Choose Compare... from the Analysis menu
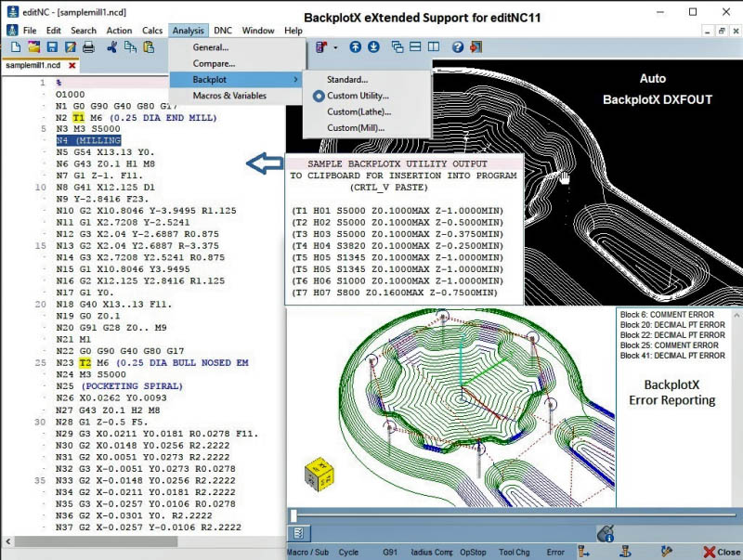743x560 pixels. [x=237, y=63]
